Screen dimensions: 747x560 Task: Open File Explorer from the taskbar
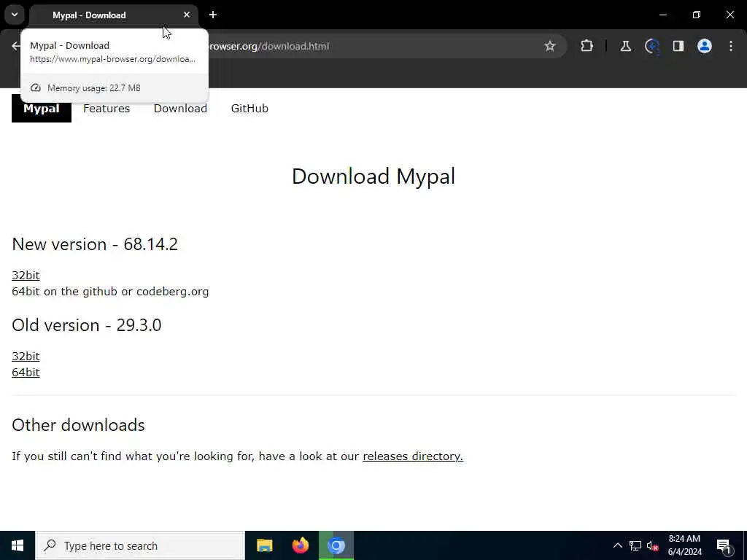tap(264, 545)
